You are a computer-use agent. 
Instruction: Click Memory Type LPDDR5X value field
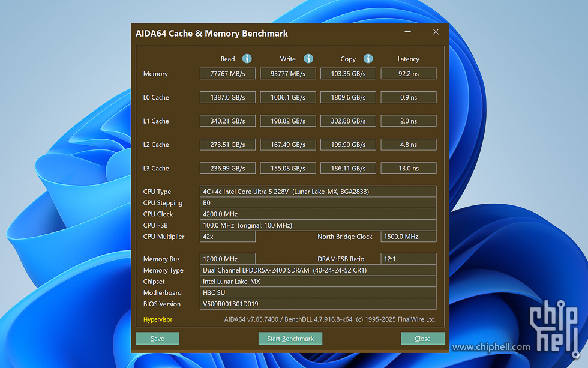click(x=318, y=270)
